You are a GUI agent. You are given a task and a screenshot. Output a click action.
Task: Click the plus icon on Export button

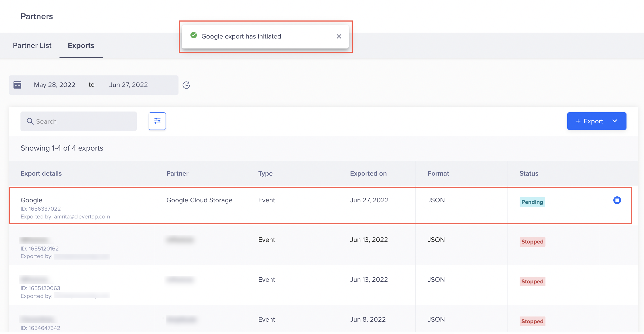(578, 121)
